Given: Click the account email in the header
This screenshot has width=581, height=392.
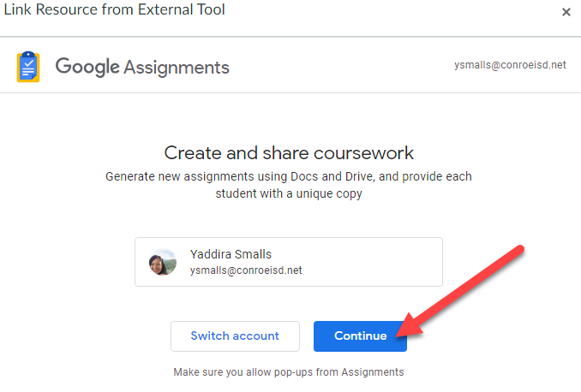Looking at the screenshot, I should coord(510,65).
